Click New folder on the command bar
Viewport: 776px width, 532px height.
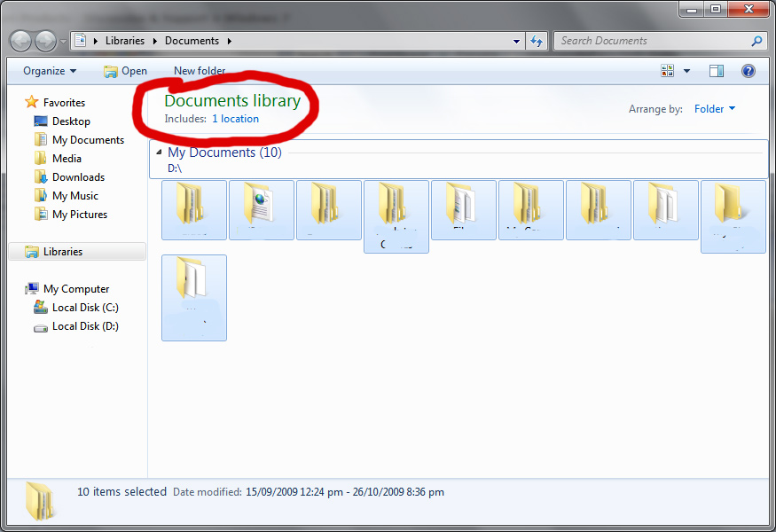click(x=199, y=70)
